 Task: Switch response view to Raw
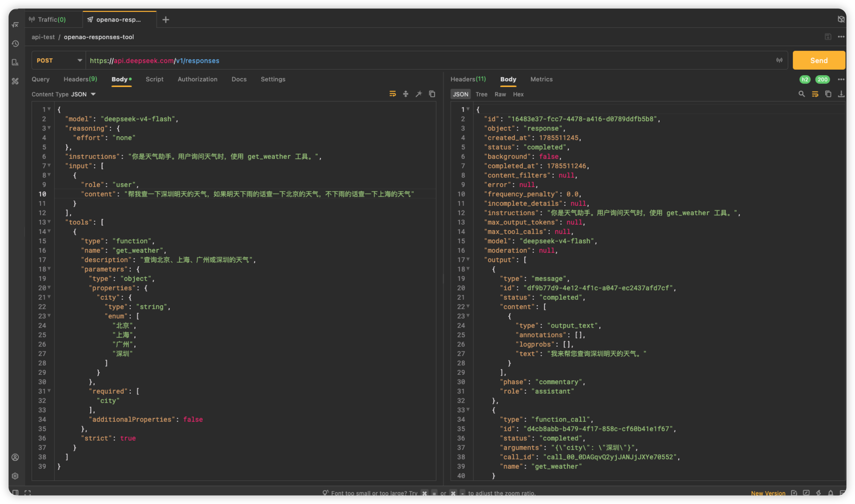[x=500, y=94]
